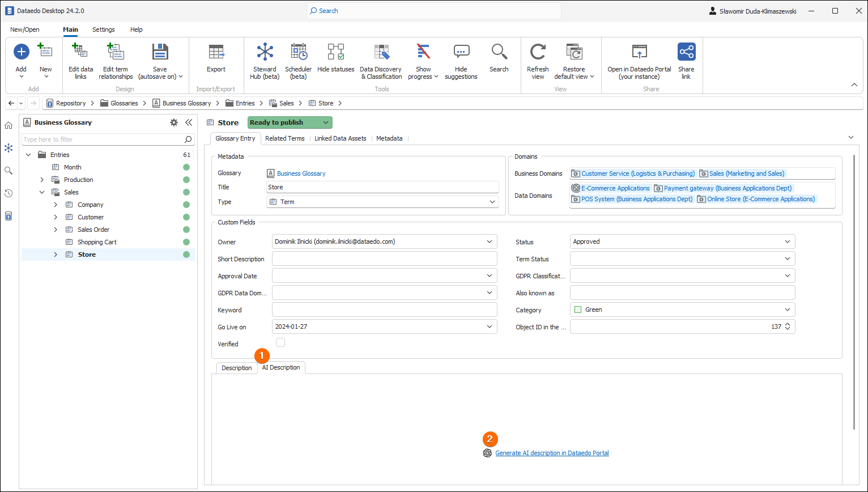The width and height of the screenshot is (868, 492).
Task: Click the back navigation arrow
Action: 11,103
